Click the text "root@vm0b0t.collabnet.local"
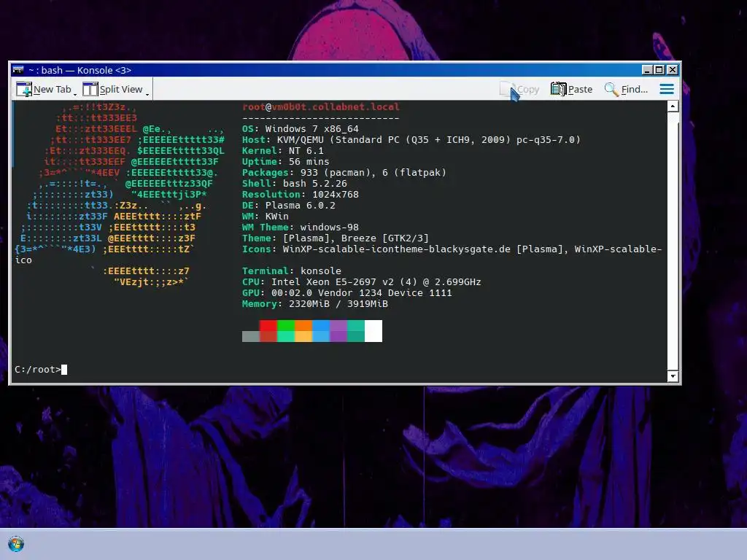 click(321, 106)
